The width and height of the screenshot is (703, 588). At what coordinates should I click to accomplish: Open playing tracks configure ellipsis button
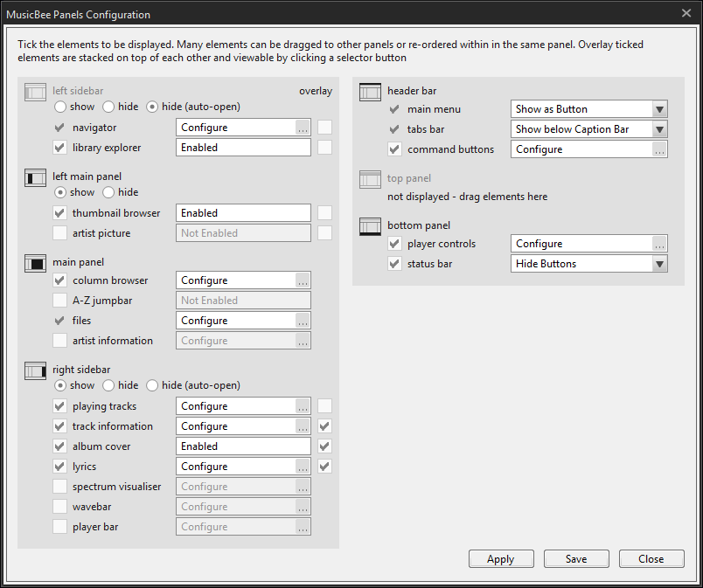click(x=303, y=406)
